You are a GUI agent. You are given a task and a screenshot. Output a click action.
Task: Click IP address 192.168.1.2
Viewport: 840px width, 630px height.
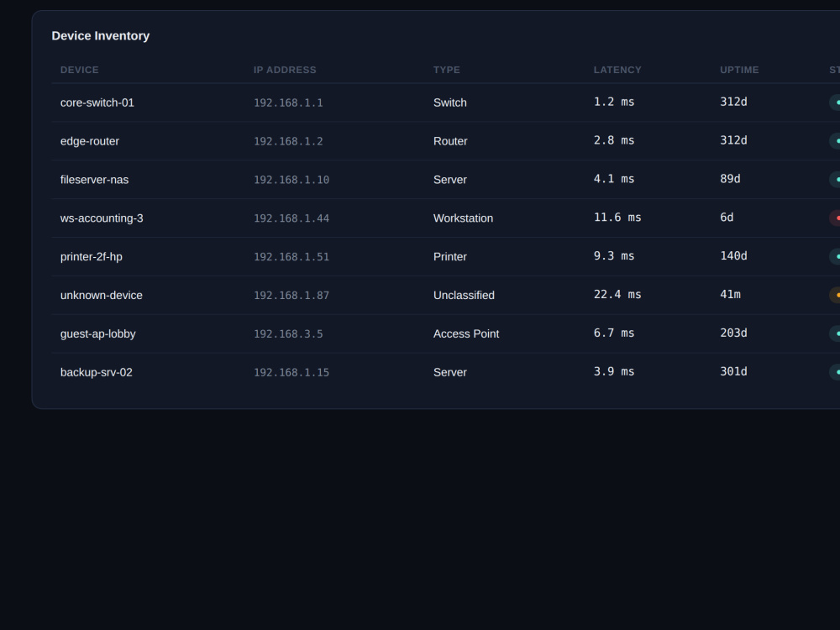(288, 141)
